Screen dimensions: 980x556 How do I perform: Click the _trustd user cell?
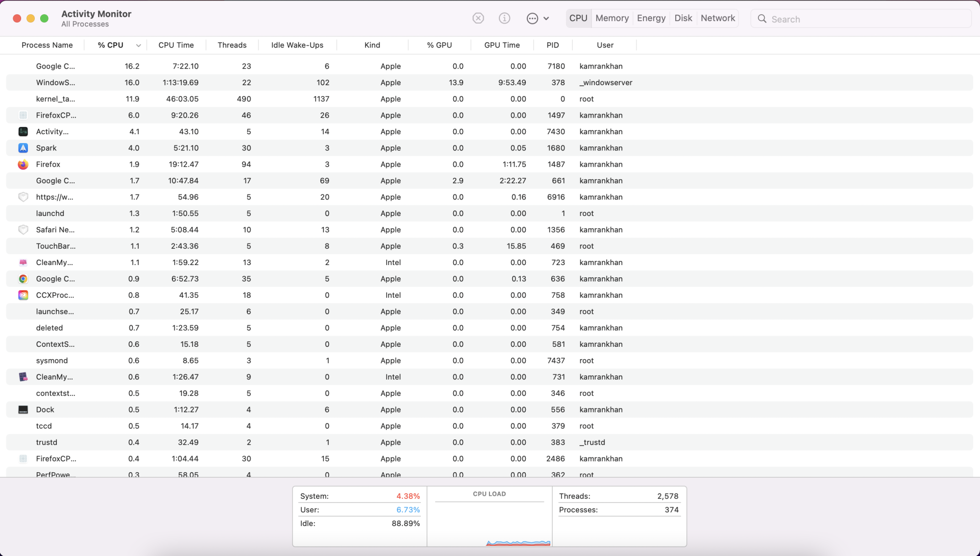point(592,442)
